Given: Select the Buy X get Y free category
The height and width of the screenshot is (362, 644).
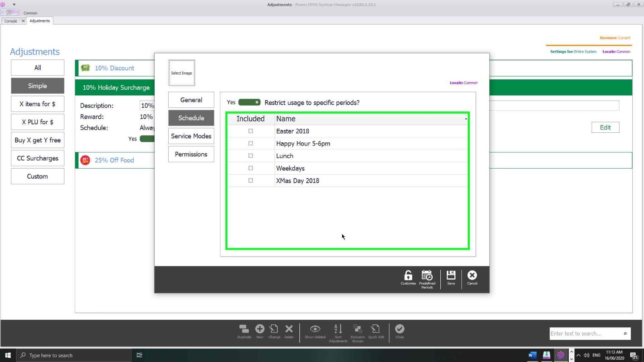Looking at the screenshot, I should coord(37,140).
